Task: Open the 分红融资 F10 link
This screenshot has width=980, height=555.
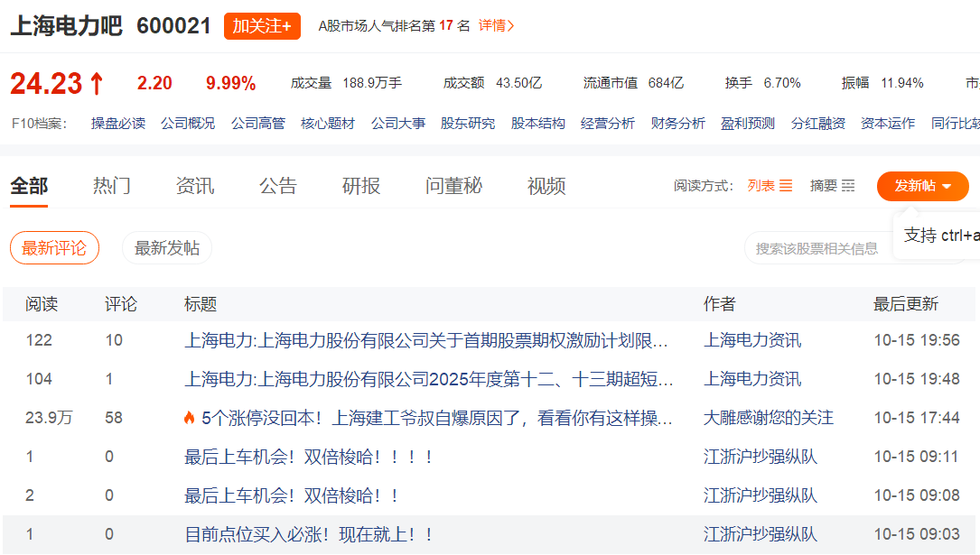Action: point(818,124)
